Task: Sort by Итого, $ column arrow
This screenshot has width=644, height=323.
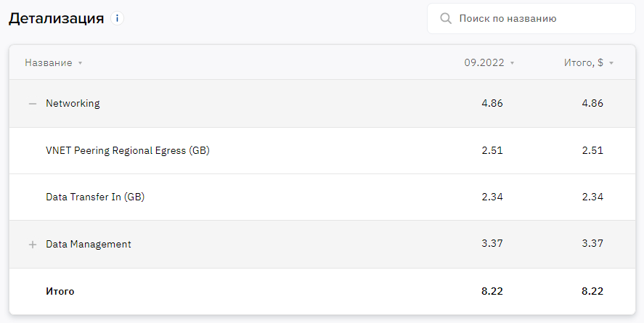Action: coord(611,63)
